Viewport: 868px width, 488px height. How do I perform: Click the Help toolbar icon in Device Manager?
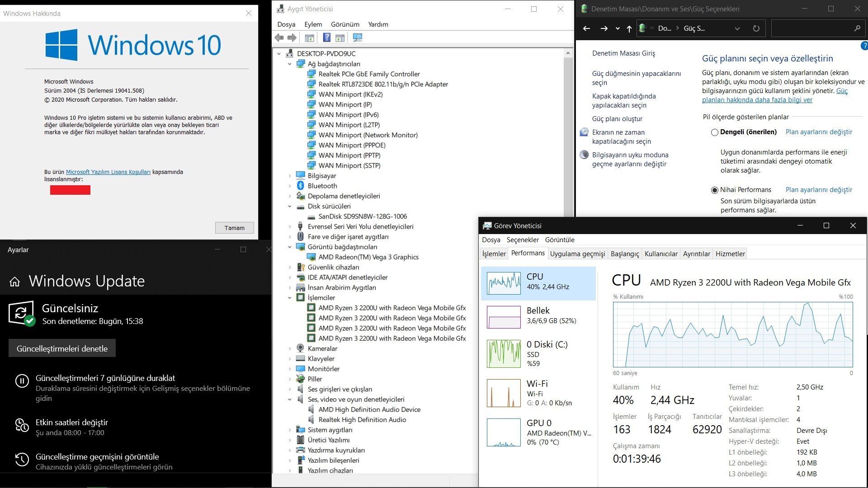[x=327, y=38]
